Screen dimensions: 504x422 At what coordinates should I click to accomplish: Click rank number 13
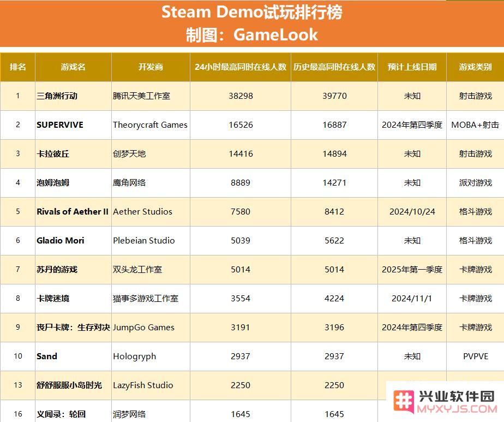coord(18,385)
